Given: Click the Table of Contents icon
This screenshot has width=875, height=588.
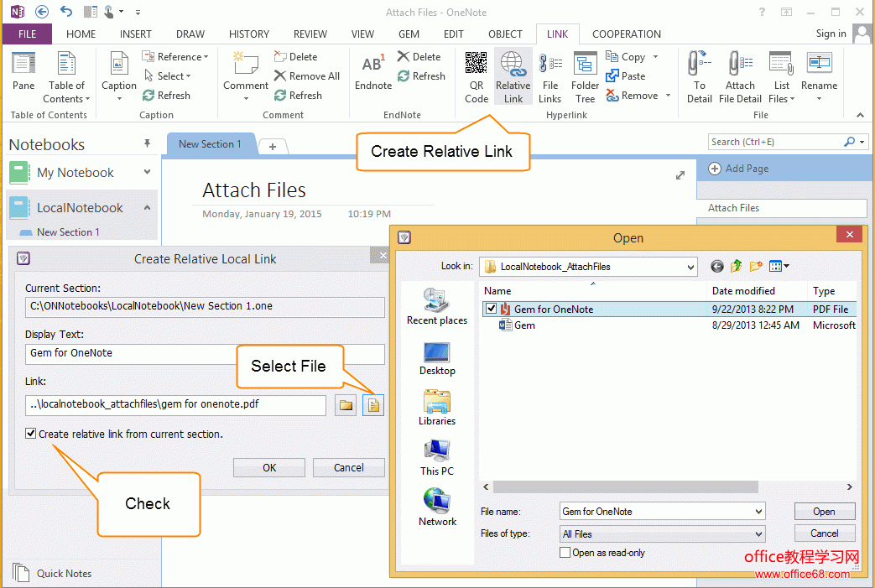Looking at the screenshot, I should click(66, 76).
